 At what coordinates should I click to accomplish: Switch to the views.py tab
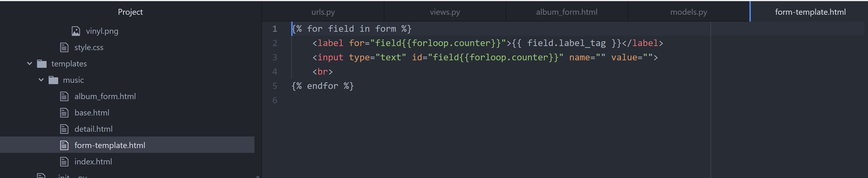click(x=444, y=12)
